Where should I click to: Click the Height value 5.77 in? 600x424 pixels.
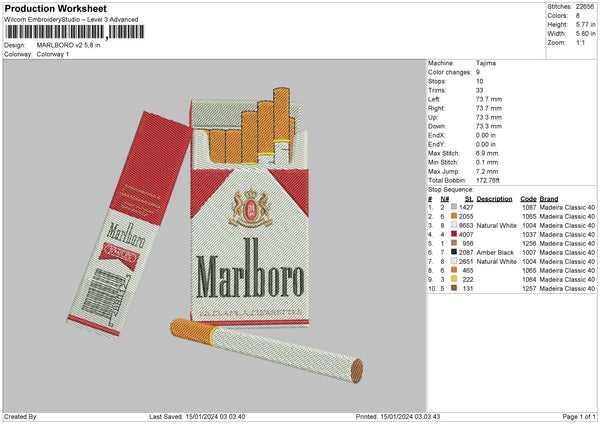pos(585,24)
